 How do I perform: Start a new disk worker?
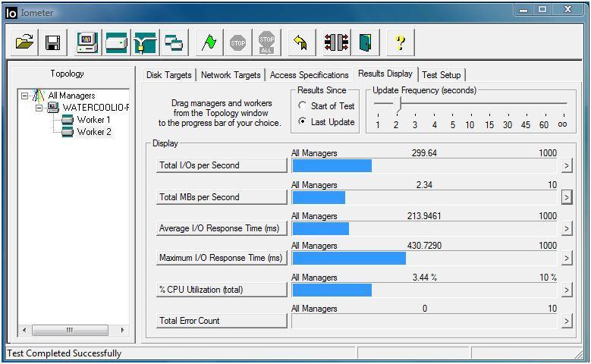tap(117, 42)
